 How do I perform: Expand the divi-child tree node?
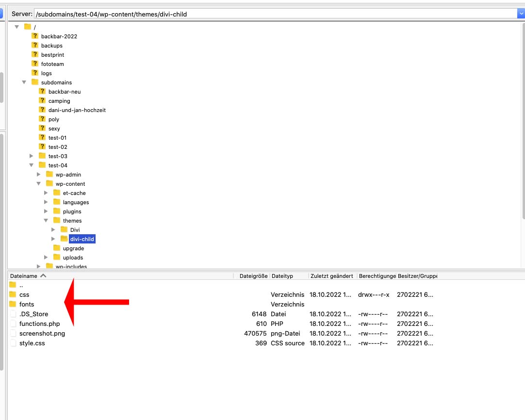tap(53, 239)
